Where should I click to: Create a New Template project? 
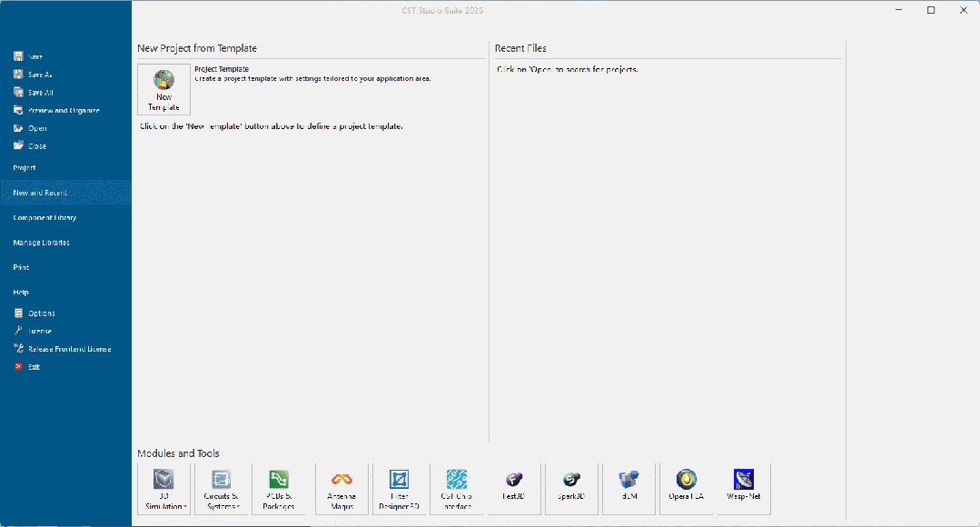pyautogui.click(x=163, y=89)
